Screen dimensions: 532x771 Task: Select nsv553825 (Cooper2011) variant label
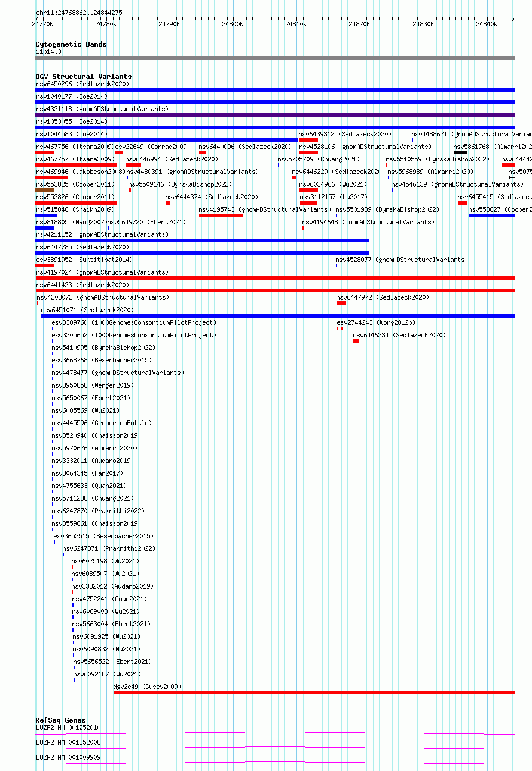coord(75,184)
